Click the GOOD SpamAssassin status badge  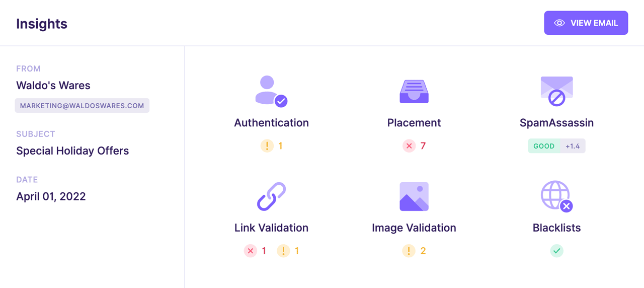point(544,146)
